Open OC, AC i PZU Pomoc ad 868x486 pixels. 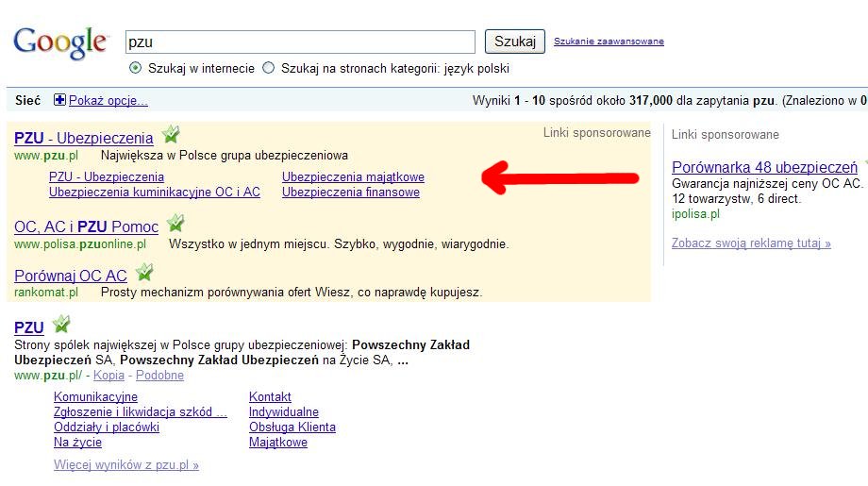(x=87, y=226)
